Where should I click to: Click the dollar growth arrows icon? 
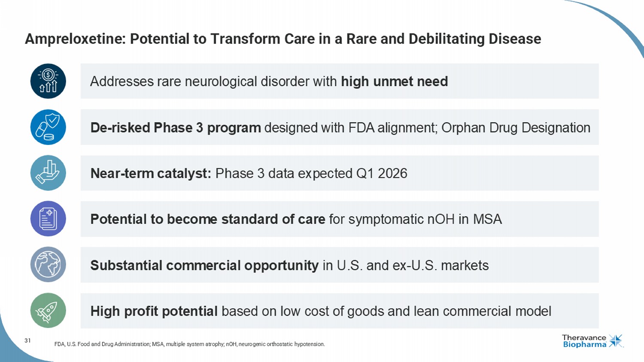[x=48, y=81]
